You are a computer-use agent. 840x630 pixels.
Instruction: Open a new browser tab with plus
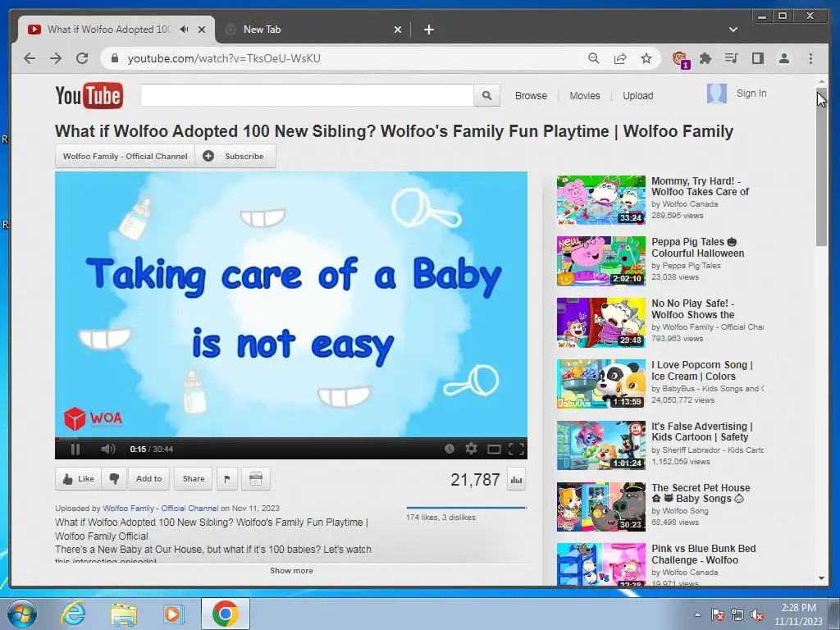pos(428,30)
